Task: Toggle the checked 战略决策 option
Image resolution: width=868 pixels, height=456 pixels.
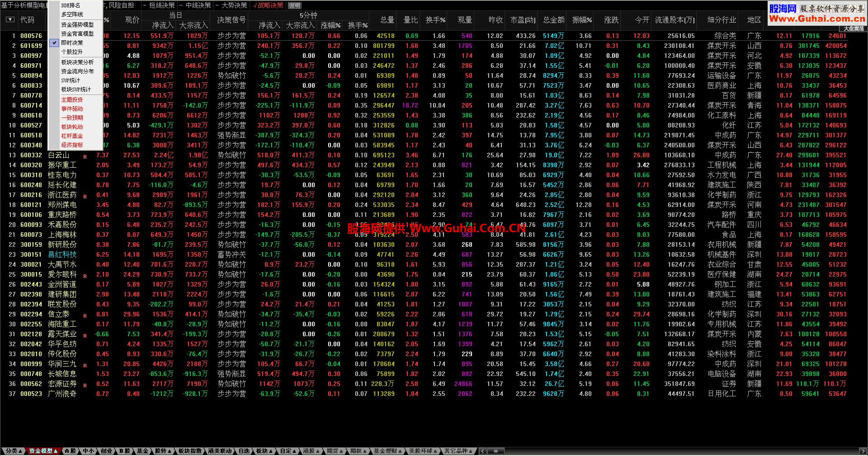Action: click(269, 5)
